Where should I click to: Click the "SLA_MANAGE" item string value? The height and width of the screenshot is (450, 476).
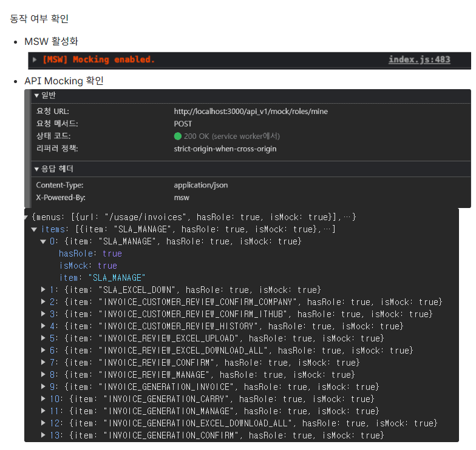point(117,278)
